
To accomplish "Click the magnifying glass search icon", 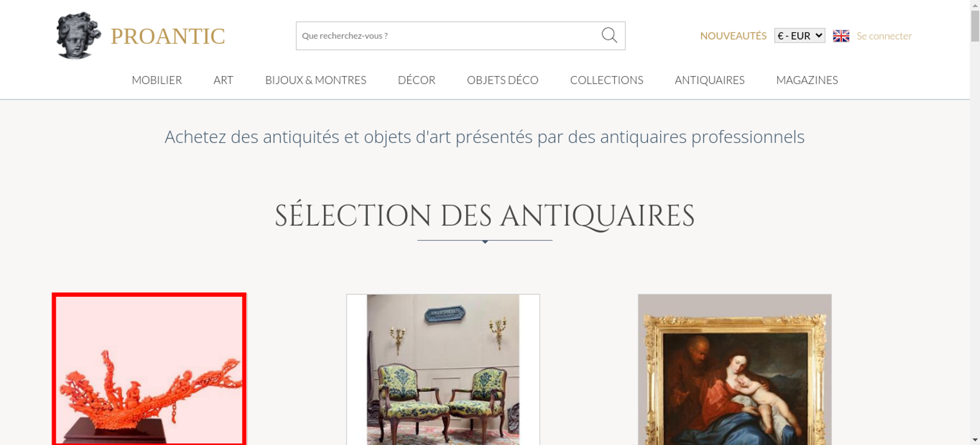I will pyautogui.click(x=609, y=35).
